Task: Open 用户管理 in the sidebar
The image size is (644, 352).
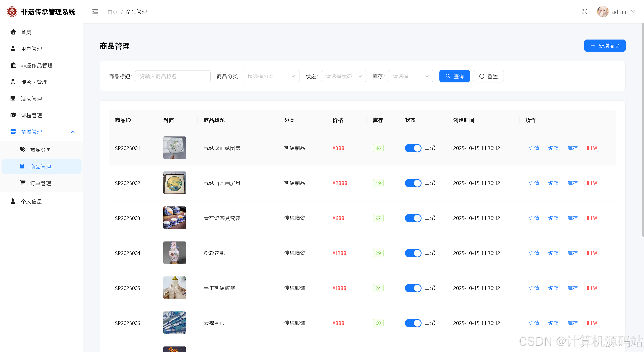Action: [31, 49]
